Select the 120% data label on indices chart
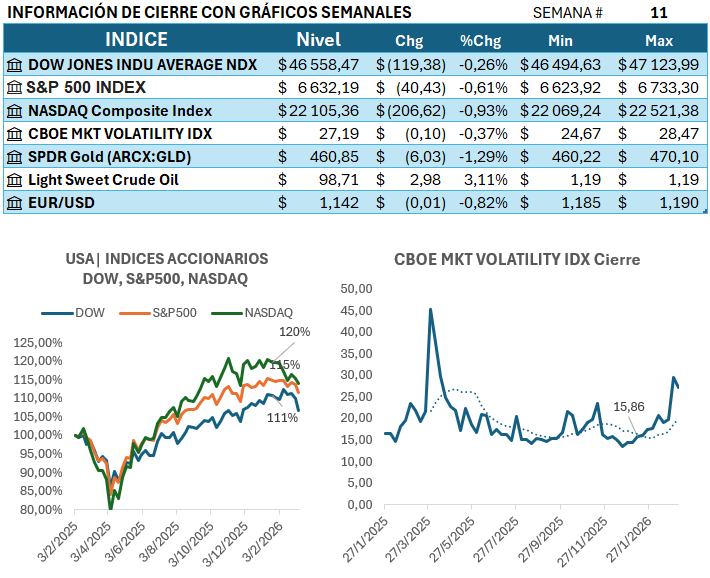This screenshot has width=710, height=578. click(x=295, y=331)
